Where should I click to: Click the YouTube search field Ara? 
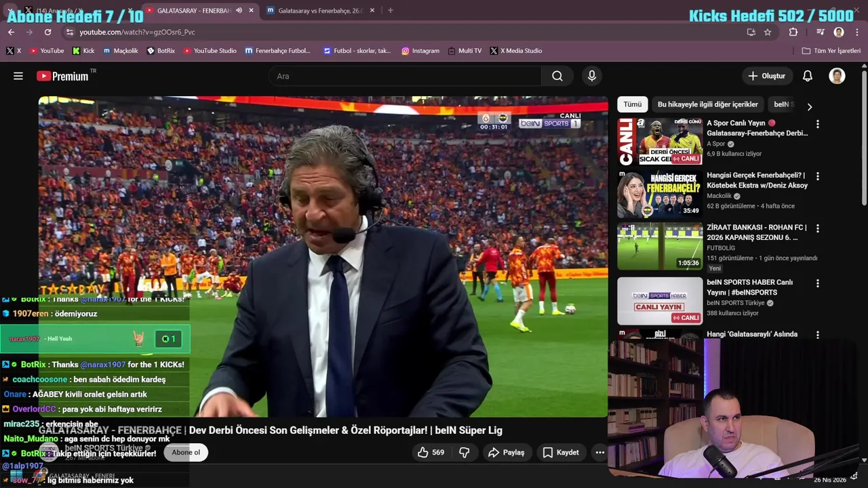pyautogui.click(x=406, y=76)
